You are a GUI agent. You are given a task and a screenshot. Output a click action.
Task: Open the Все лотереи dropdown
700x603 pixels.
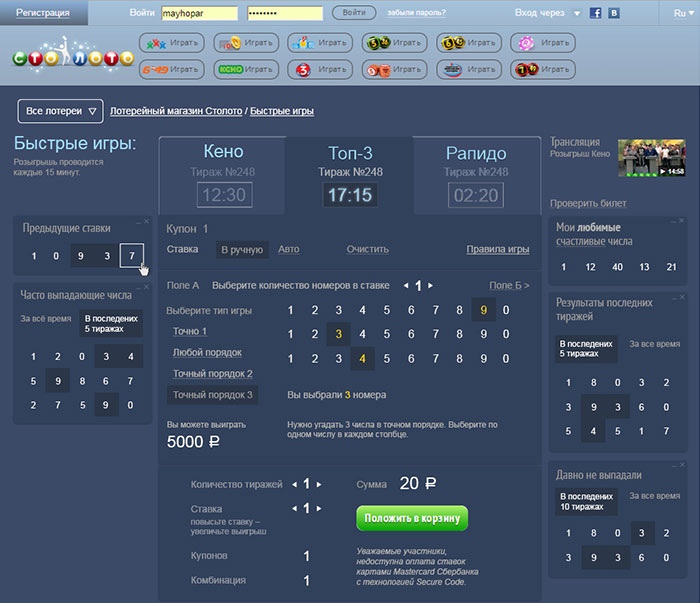click(63, 111)
